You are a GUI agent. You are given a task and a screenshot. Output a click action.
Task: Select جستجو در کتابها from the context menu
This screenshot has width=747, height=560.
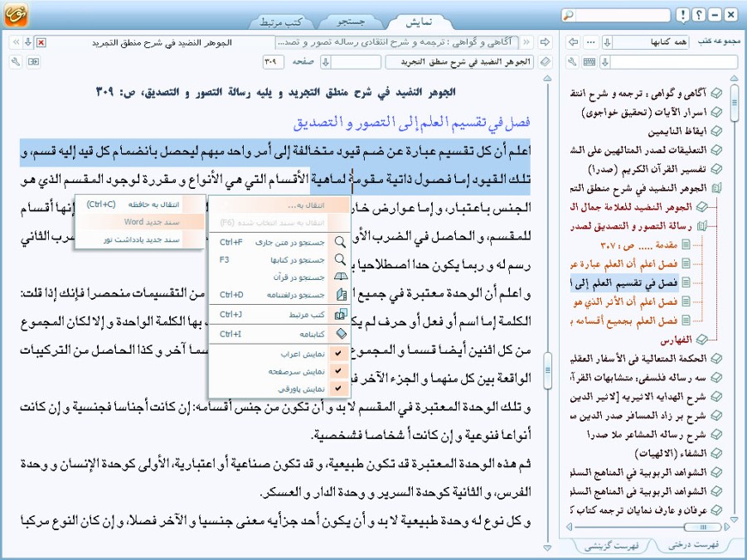pos(280,260)
